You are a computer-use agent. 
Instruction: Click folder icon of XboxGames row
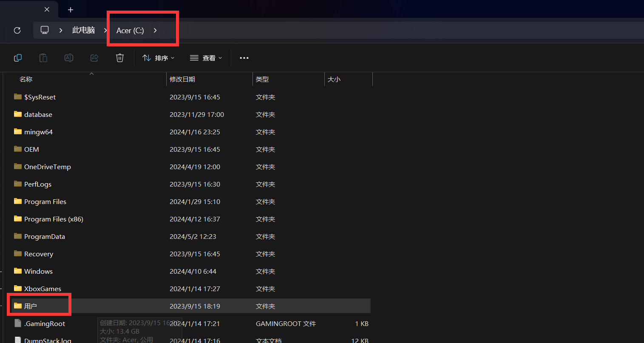pyautogui.click(x=18, y=288)
